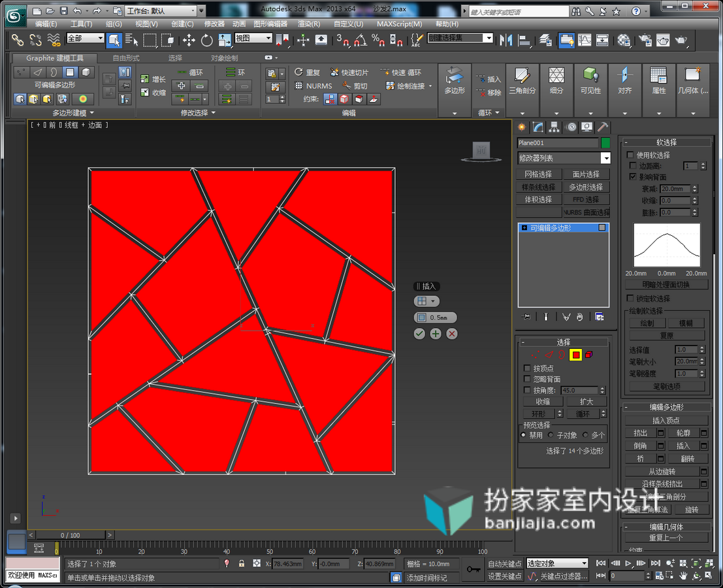Select Edge sub-object level in ribbon
The image size is (723, 588).
click(37, 72)
